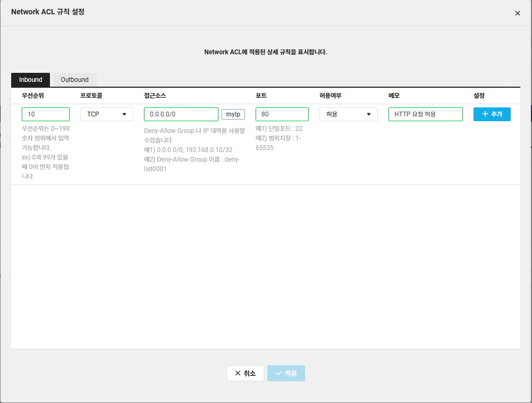
Task: Click the priority input field showing 10
Action: click(46, 114)
